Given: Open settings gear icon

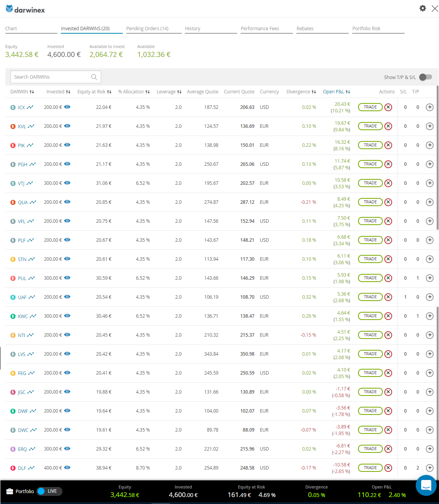Looking at the screenshot, I should pyautogui.click(x=423, y=8).
